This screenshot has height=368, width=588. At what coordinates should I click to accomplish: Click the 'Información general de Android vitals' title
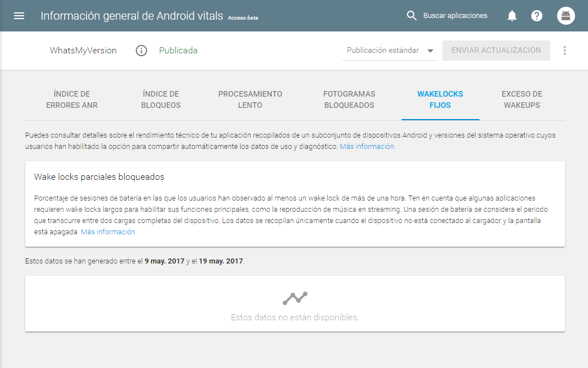coord(132,16)
